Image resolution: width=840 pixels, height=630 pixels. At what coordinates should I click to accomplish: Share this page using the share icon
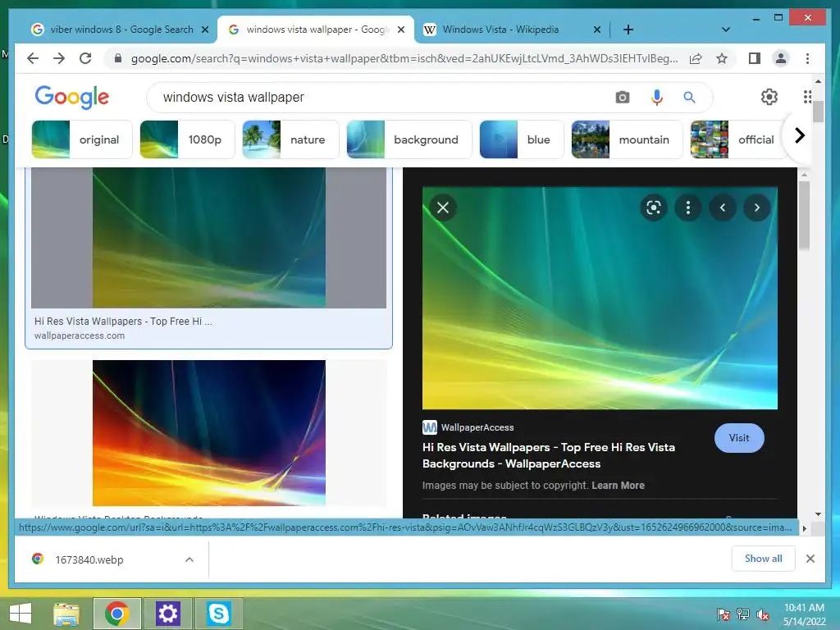click(x=696, y=58)
